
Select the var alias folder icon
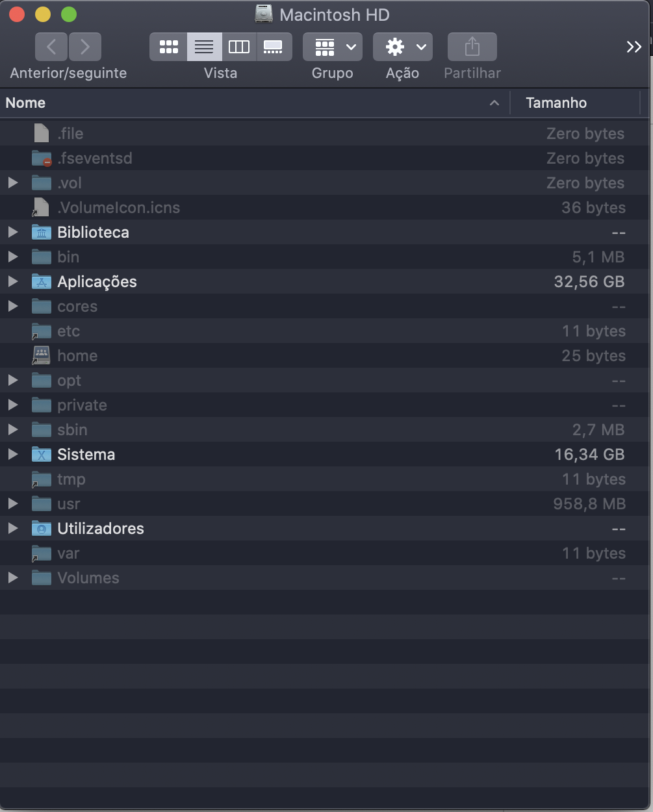42,553
